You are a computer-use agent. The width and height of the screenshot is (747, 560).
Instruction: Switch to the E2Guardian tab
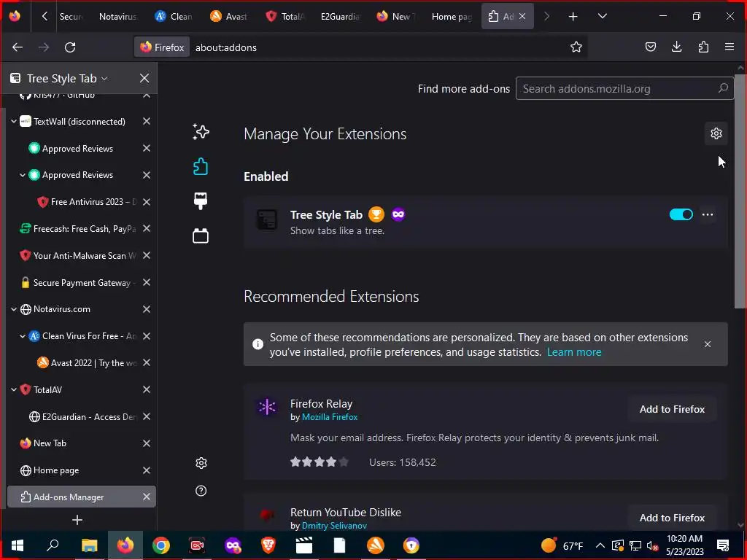pos(340,17)
